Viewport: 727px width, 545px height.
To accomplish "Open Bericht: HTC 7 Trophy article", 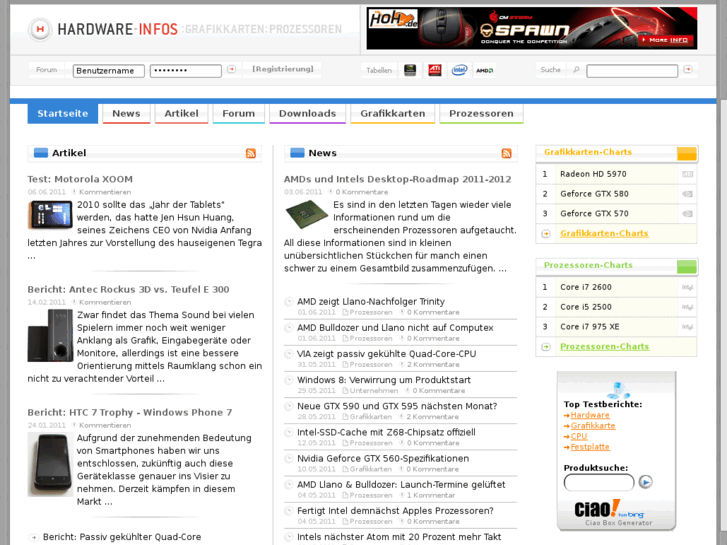I will click(x=130, y=412).
